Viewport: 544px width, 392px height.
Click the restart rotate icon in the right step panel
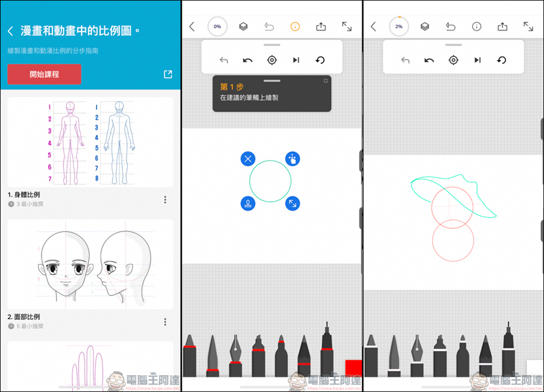tap(502, 60)
